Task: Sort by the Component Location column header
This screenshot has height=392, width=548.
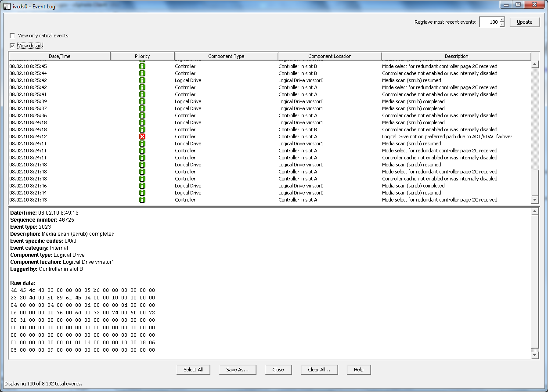Action: 330,56
